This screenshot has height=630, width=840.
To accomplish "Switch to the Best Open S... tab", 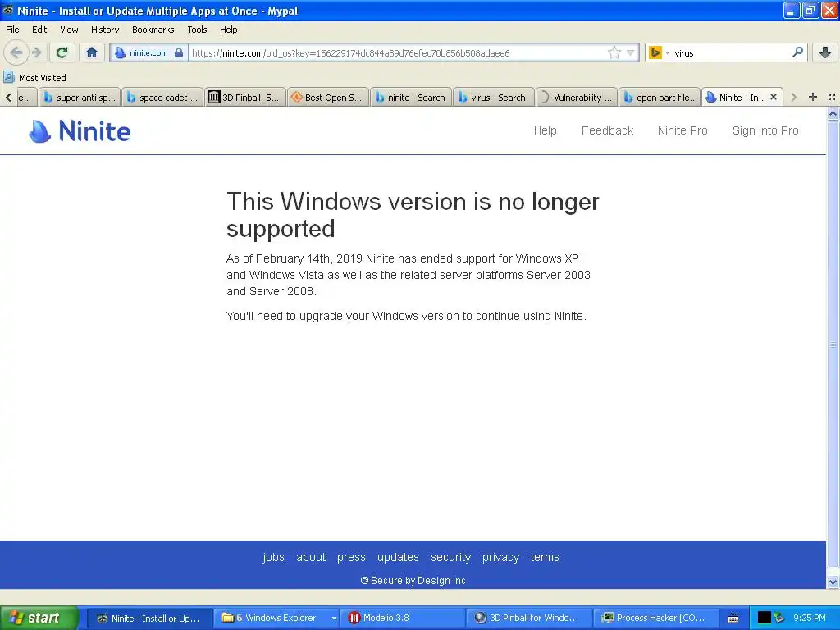I will coord(328,97).
